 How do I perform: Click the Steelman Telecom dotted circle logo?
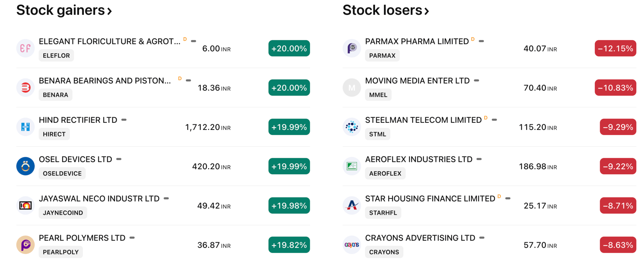coord(352,127)
